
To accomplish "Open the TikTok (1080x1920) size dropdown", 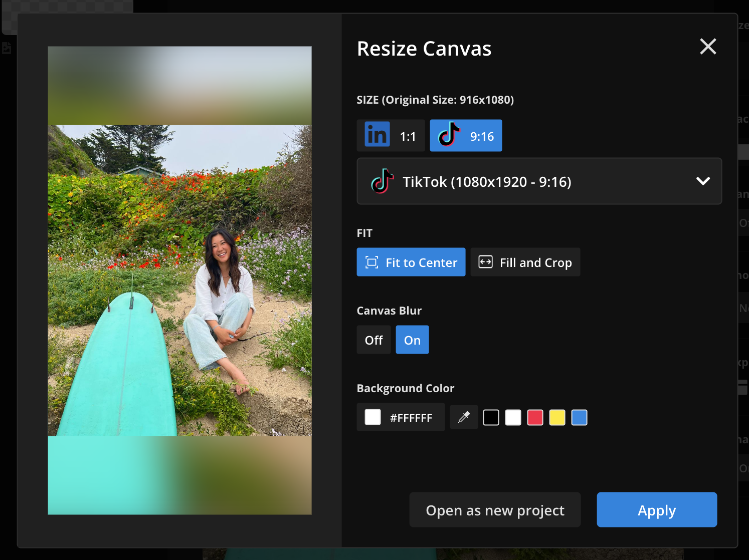I will (539, 181).
